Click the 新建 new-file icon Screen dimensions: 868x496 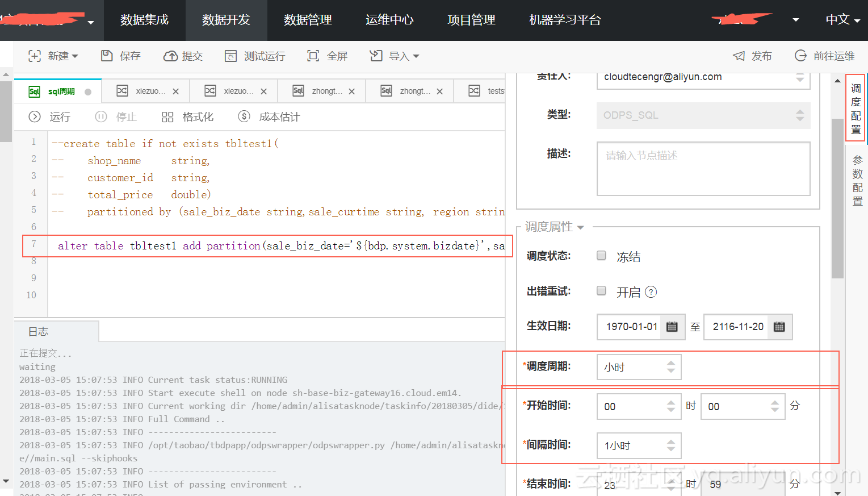[35, 56]
